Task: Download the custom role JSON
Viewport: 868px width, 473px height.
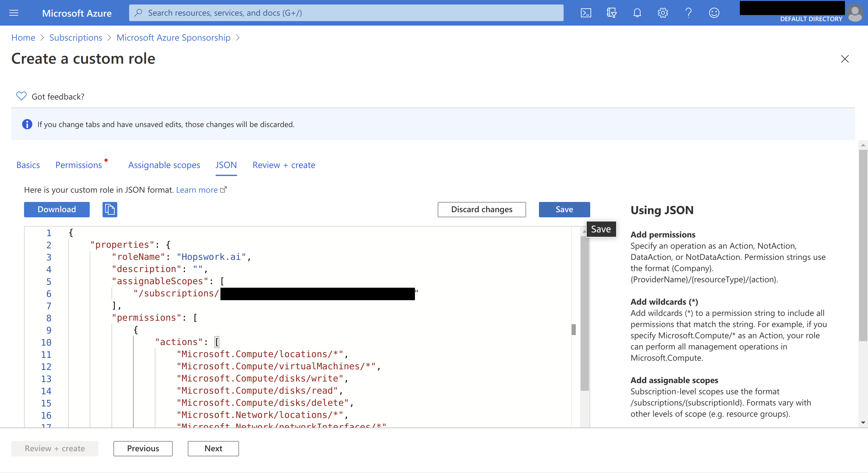Action: 57,209
